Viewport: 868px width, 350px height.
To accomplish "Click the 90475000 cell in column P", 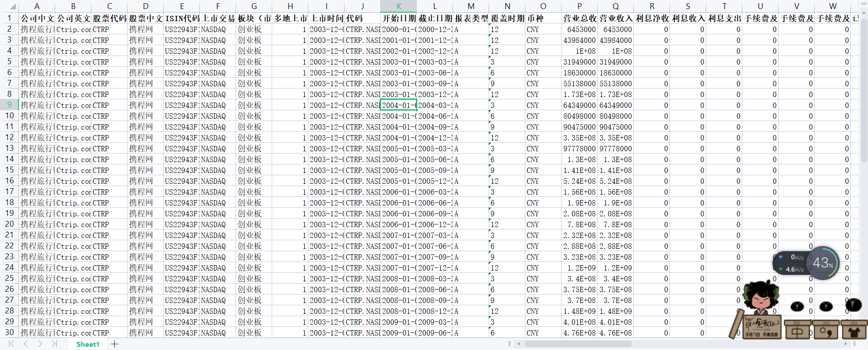I will coord(580,126).
